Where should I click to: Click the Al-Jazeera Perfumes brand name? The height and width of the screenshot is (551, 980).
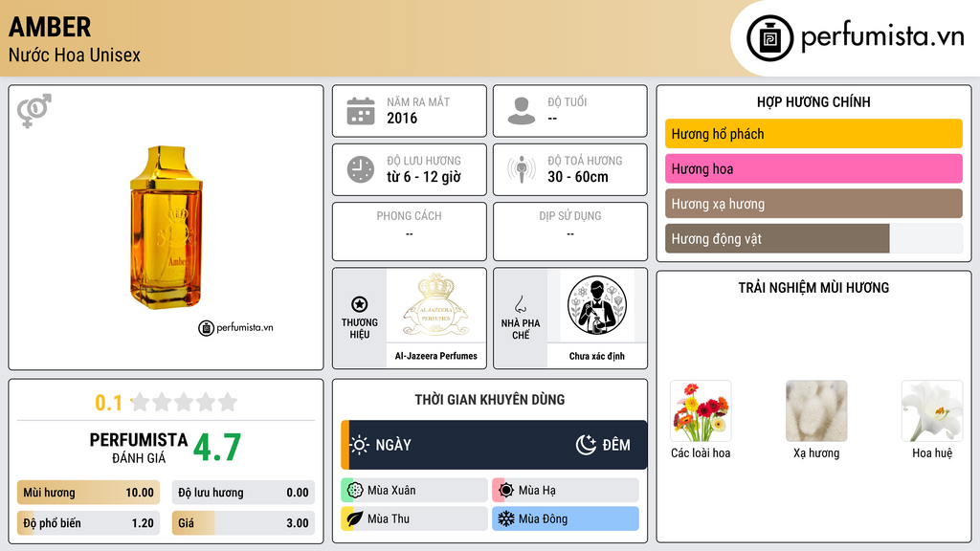(436, 356)
